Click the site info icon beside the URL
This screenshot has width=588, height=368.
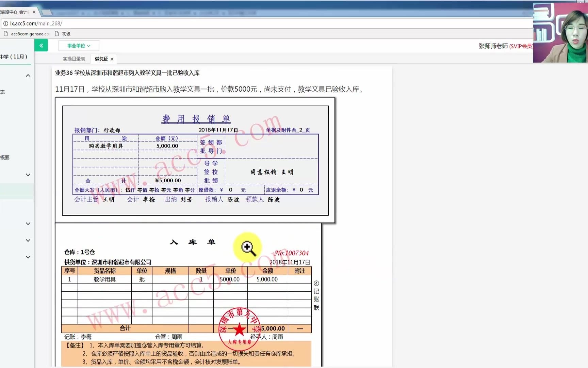coord(6,24)
